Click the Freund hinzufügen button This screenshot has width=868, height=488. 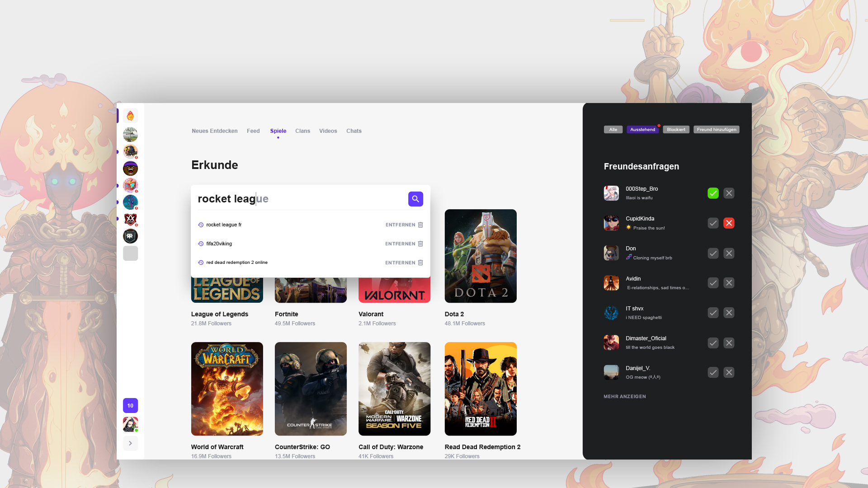coord(716,130)
